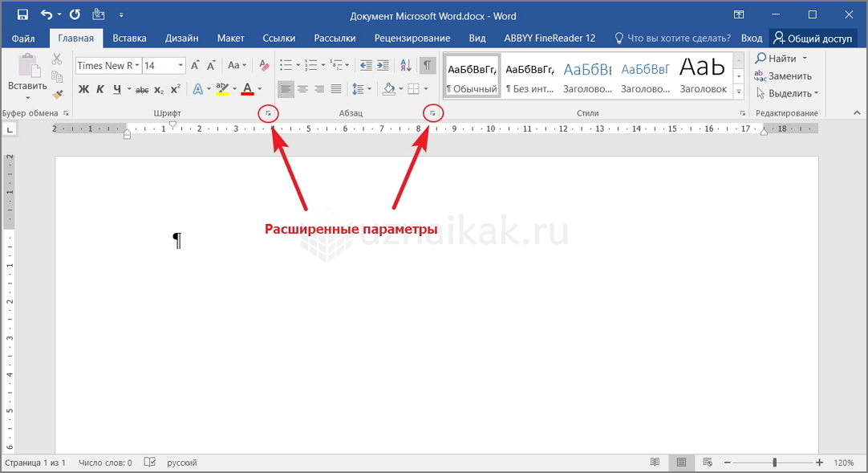Toggle italic formatting with К button
868x473 pixels.
tap(100, 89)
